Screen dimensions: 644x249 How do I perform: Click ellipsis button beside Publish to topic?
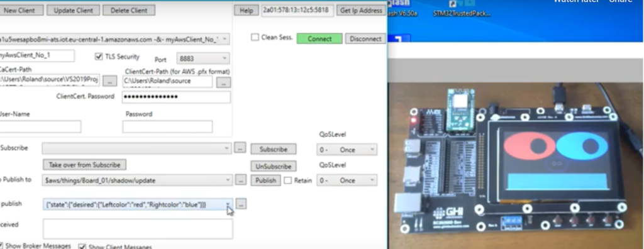(241, 180)
